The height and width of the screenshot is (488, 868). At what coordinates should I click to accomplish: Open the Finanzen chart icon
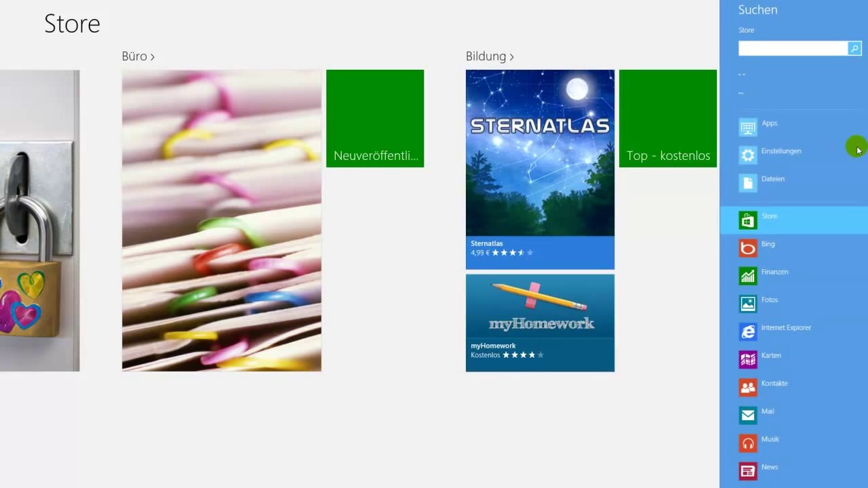[x=748, y=276]
